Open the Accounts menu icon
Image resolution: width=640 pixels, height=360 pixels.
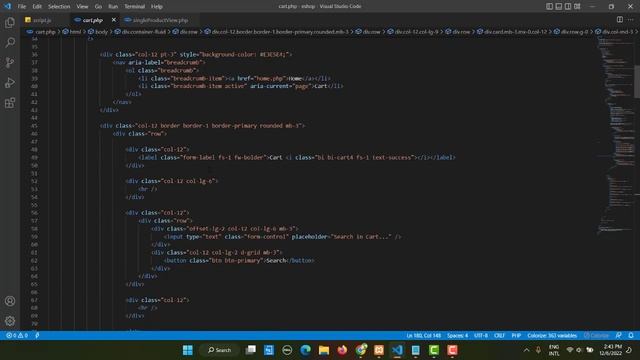pyautogui.click(x=10, y=301)
